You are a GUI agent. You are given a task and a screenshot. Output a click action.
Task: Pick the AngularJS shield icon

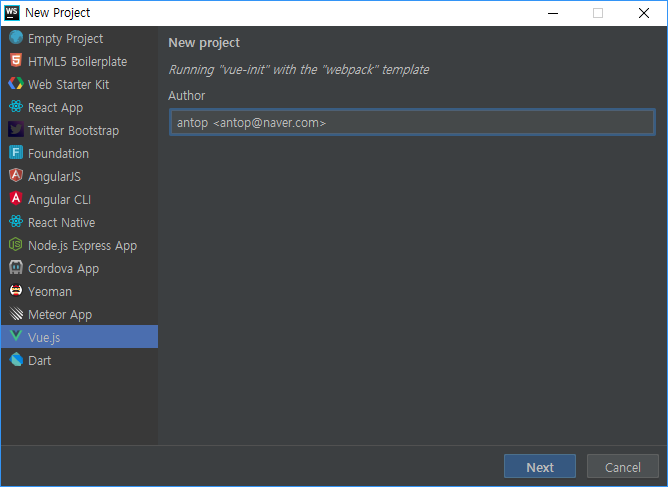point(16,176)
